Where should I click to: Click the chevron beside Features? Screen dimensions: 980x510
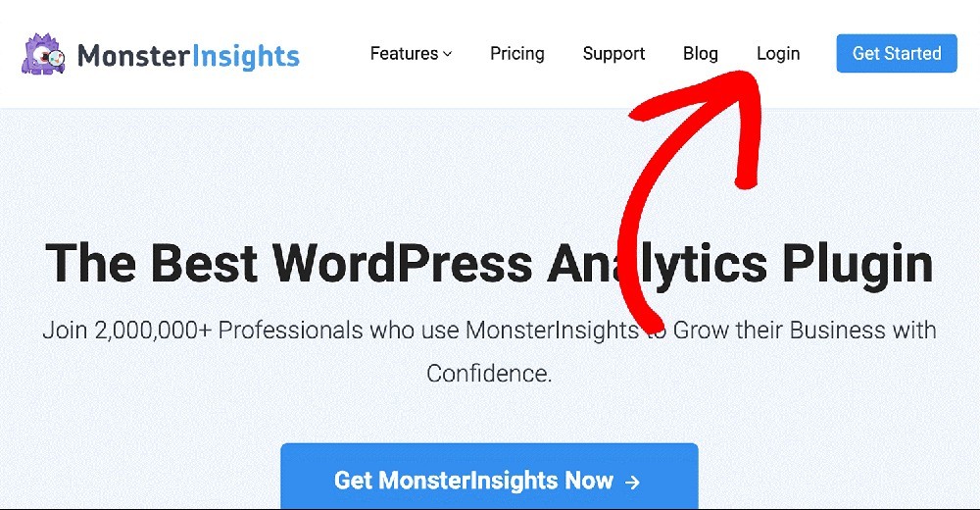(448, 55)
